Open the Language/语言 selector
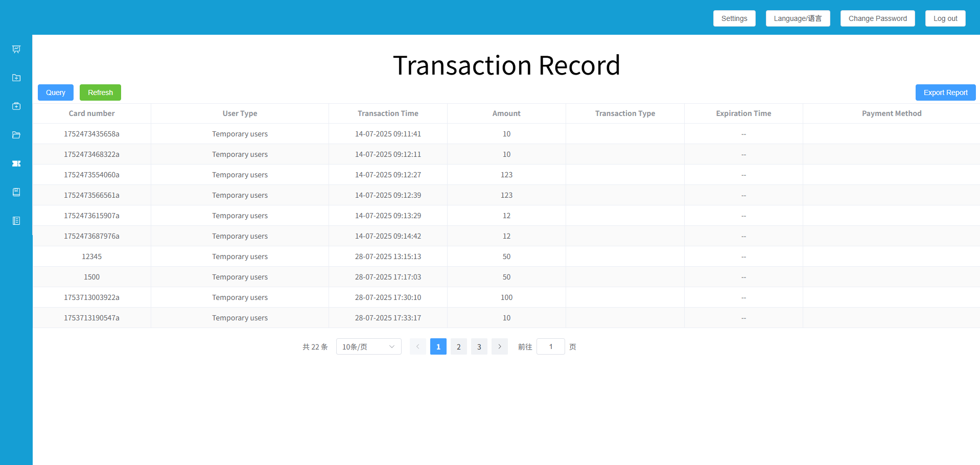980x465 pixels. 797,18
